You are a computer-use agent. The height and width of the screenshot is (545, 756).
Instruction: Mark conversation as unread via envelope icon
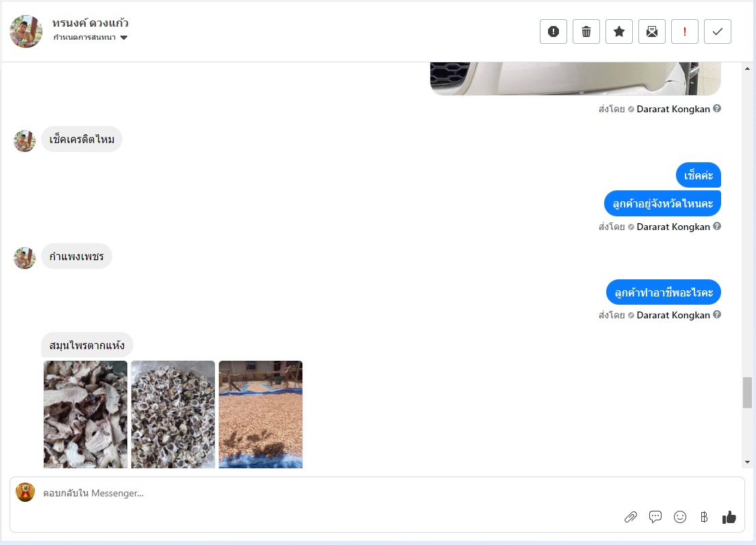point(651,31)
